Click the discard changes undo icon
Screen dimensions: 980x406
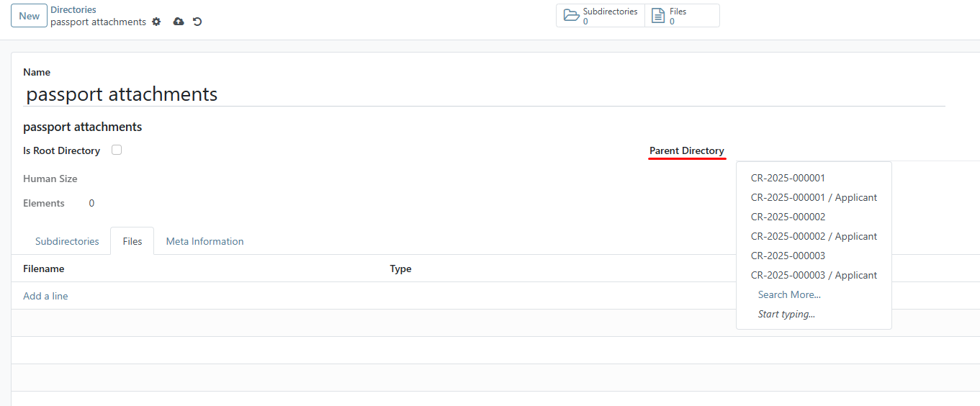(x=197, y=22)
